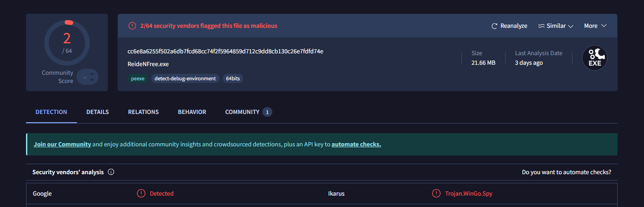
Task: Click the 64bits tag
Action: pyautogui.click(x=233, y=78)
